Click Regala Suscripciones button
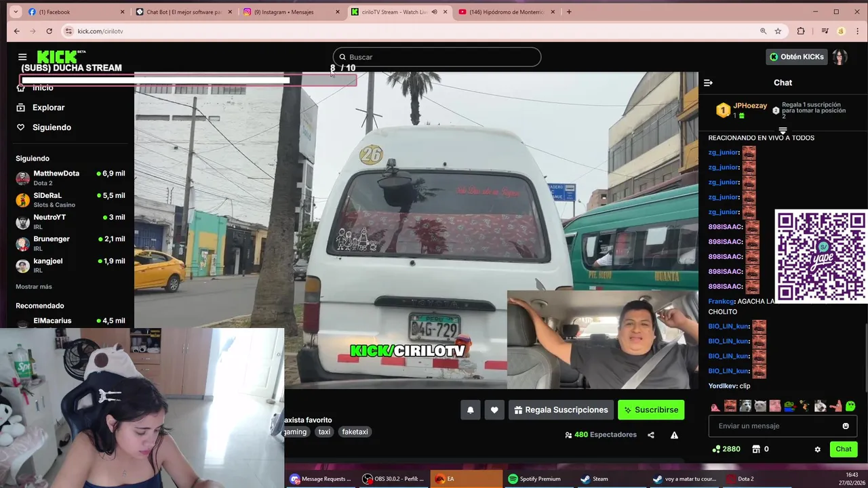This screenshot has height=488, width=868. 561,410
